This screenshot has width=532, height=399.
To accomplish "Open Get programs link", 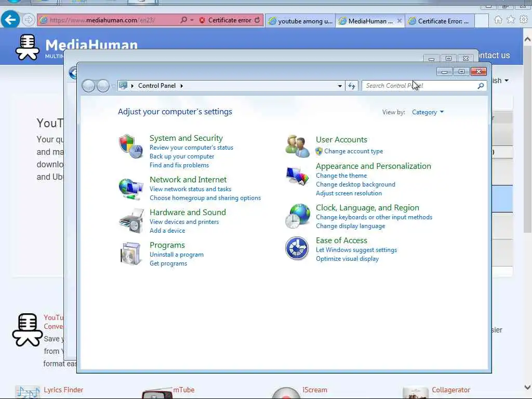I will [x=168, y=263].
